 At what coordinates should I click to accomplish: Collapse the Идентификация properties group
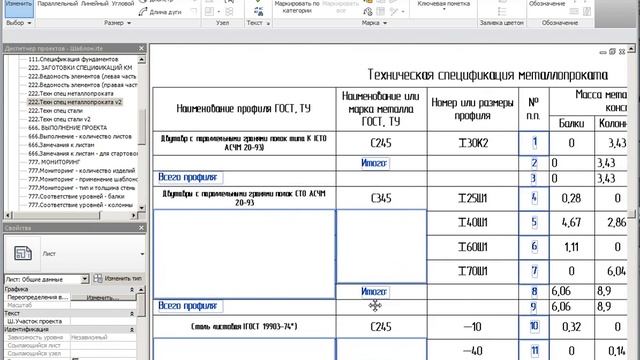132,329
